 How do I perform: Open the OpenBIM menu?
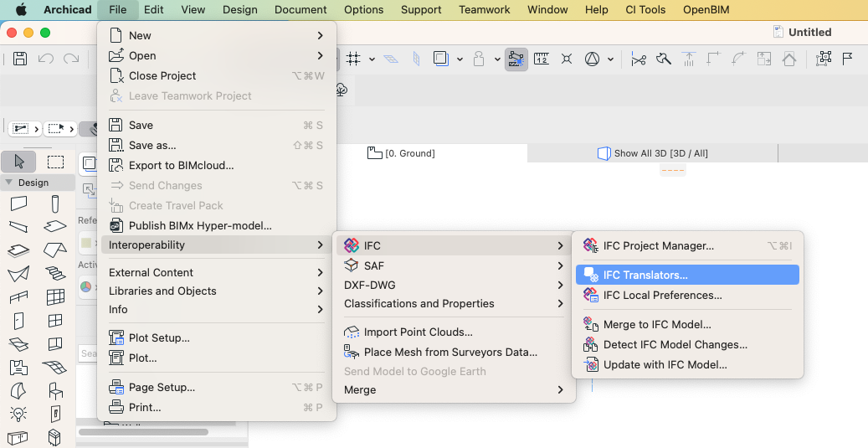click(x=706, y=9)
